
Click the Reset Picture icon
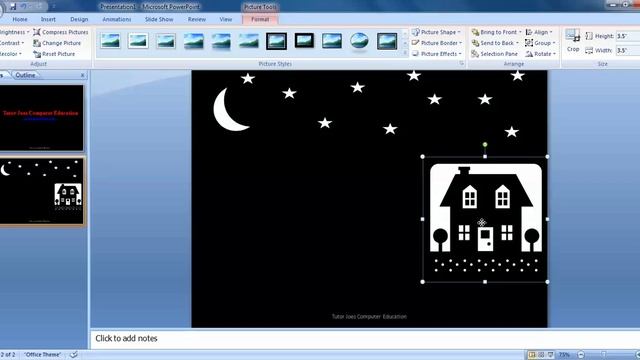tap(37, 54)
